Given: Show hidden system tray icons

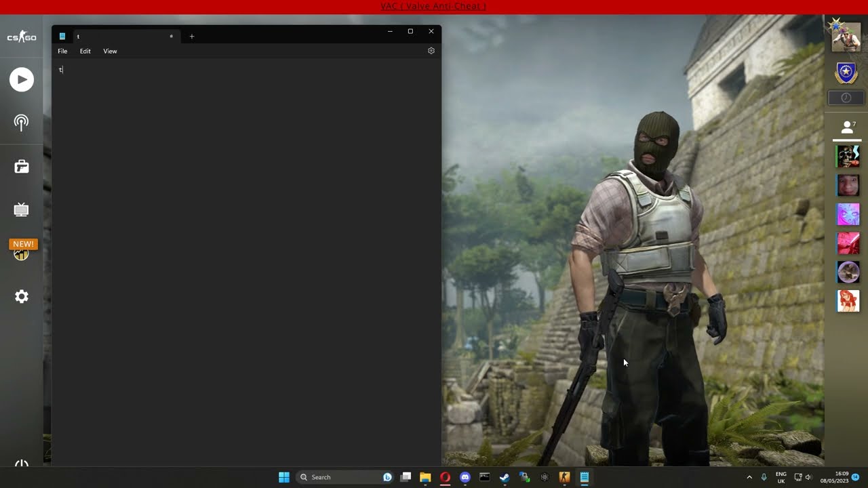Looking at the screenshot, I should coord(749,477).
